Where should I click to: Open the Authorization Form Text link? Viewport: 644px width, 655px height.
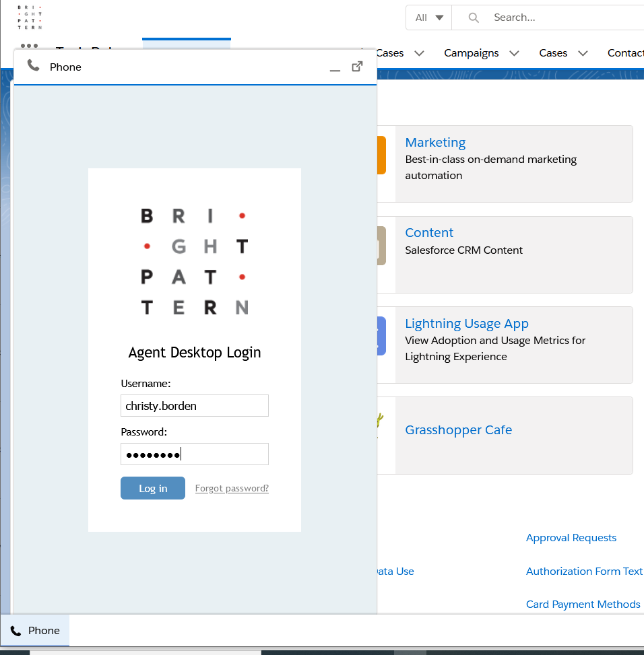(x=584, y=571)
